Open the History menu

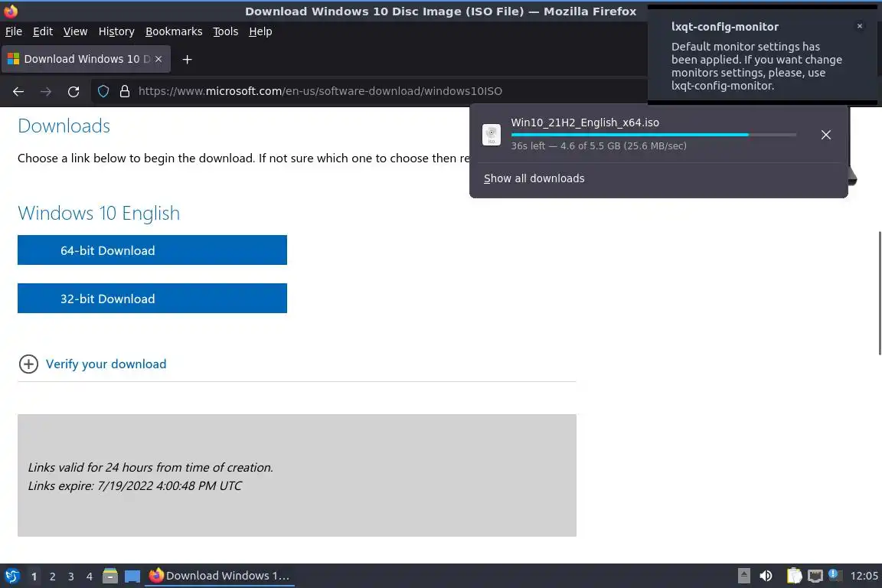[116, 31]
